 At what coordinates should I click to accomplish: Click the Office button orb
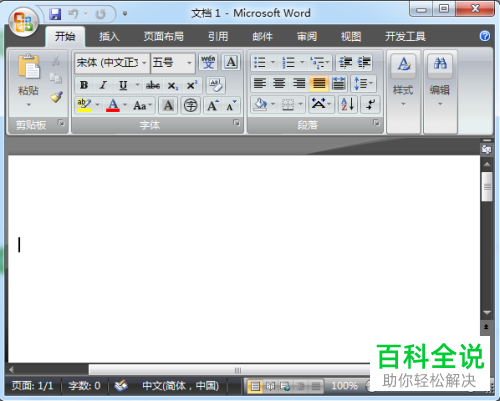coord(23,22)
